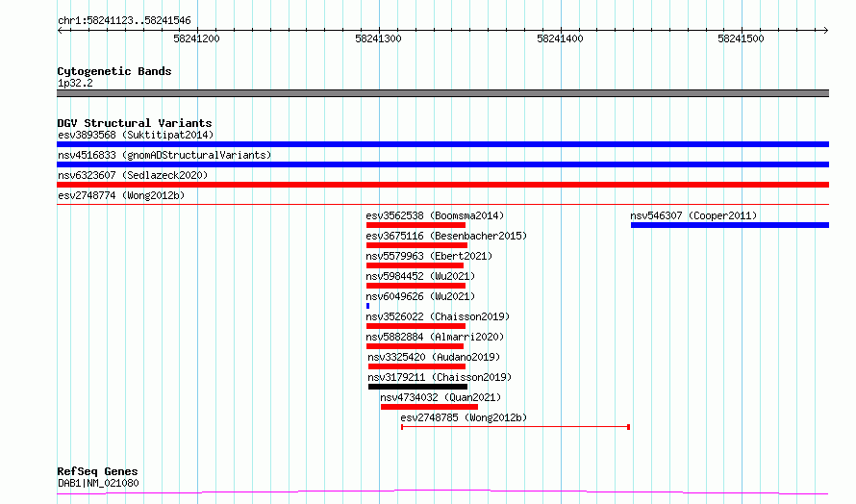
Task: Open nsv3526022 (Chaisson2019) variant label
Action: (438, 316)
